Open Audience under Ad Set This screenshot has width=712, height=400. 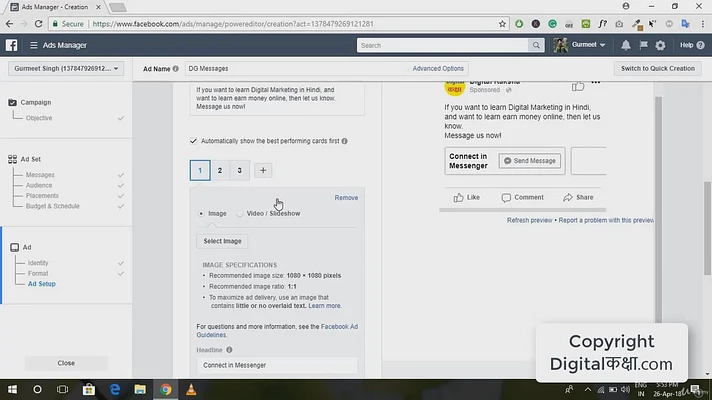click(39, 185)
